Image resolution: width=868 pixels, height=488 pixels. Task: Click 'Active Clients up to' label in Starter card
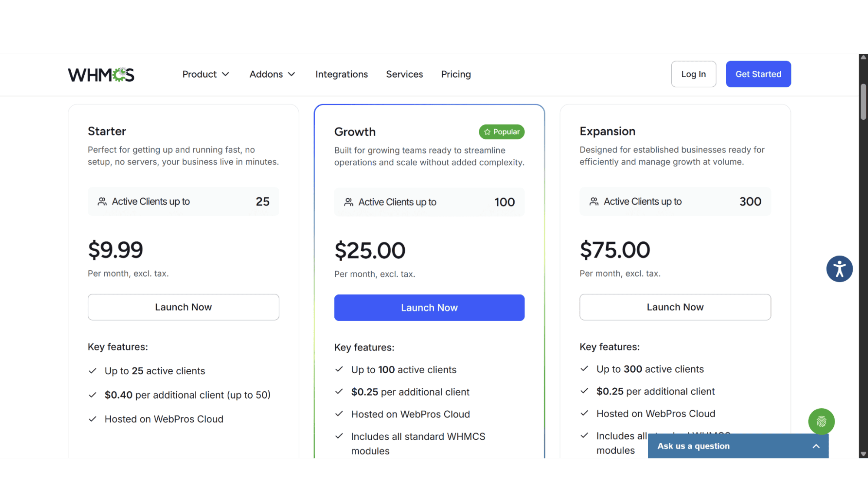coord(151,202)
